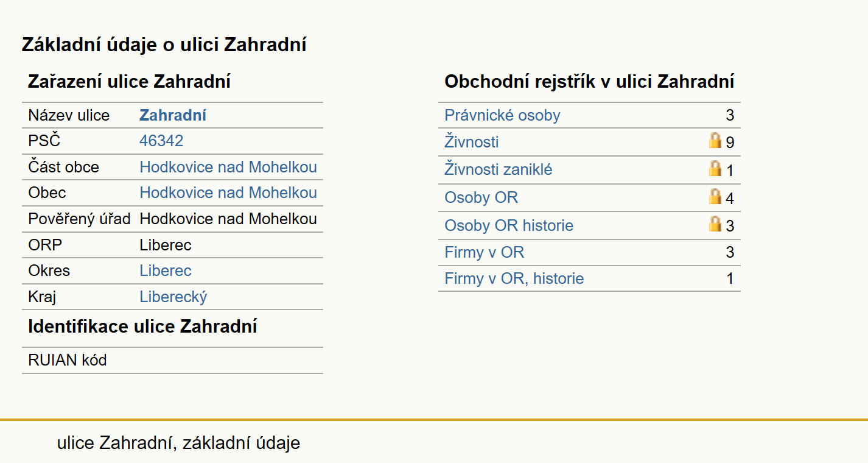
Task: Open the Liberec link in Okres row
Action: click(x=166, y=270)
